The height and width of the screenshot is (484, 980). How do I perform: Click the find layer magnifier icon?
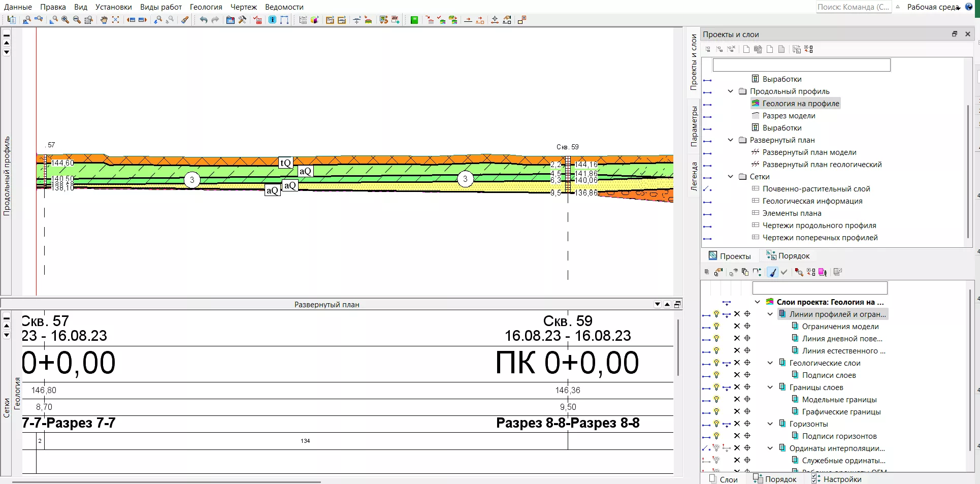pos(799,272)
